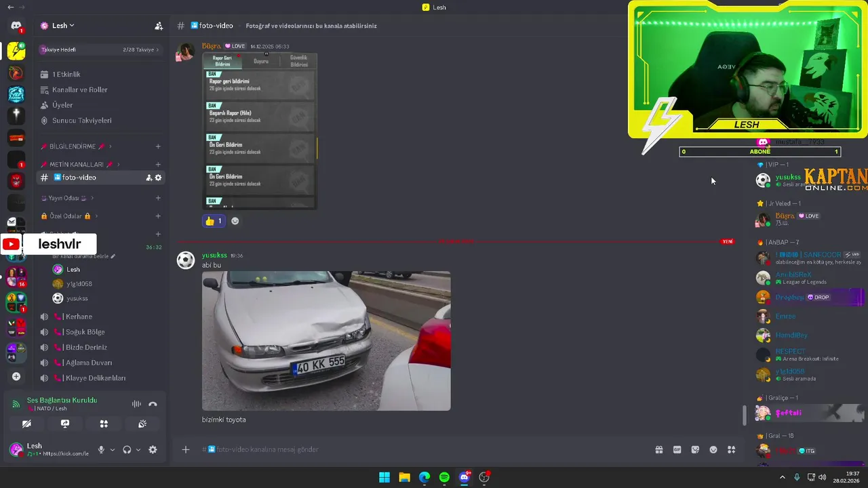Expand METİN KANALLARI category
This screenshot has width=868, height=488.
[80, 165]
